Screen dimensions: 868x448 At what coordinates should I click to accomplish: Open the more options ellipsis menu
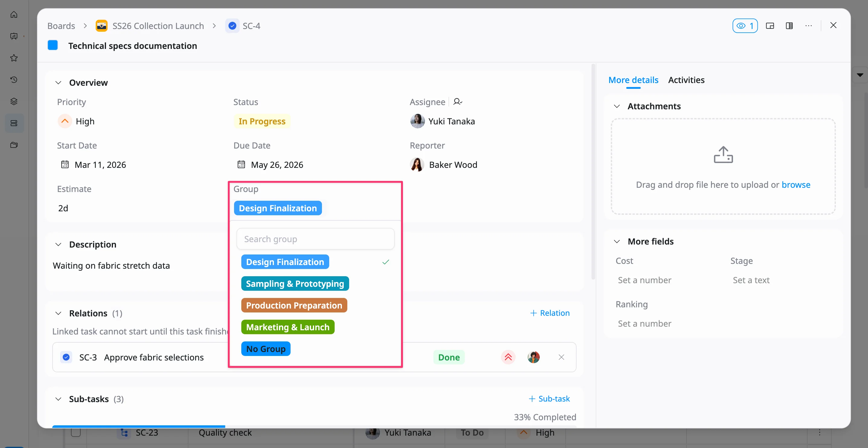[x=809, y=26]
